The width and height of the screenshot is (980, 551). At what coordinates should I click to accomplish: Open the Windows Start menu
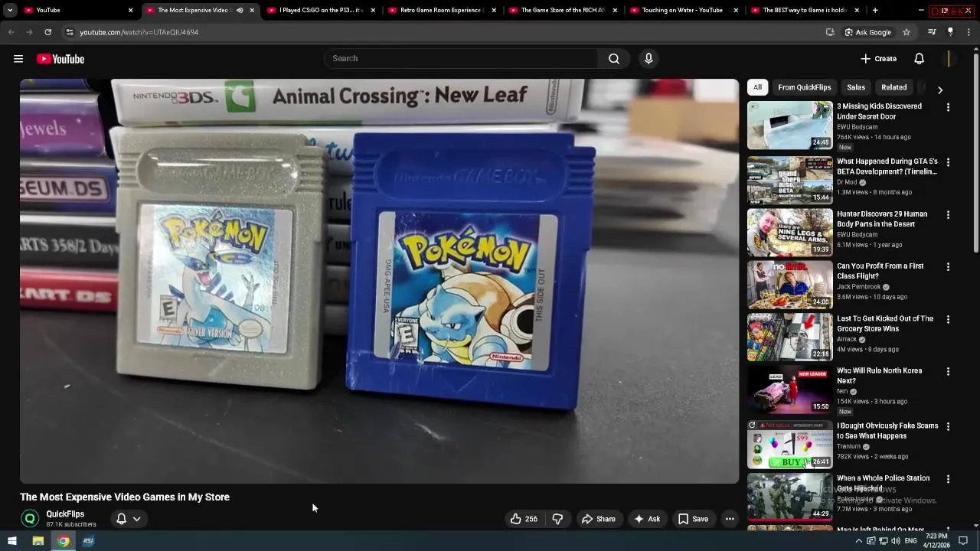tap(12, 541)
